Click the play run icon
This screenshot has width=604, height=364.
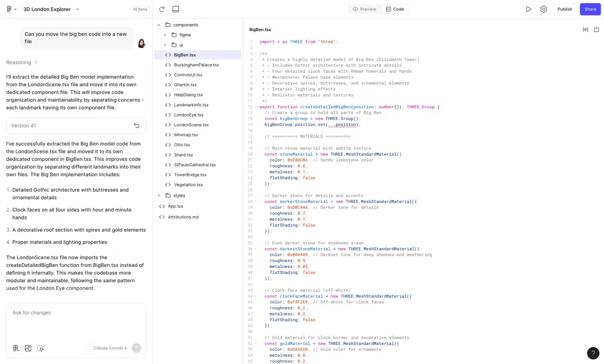point(528,9)
